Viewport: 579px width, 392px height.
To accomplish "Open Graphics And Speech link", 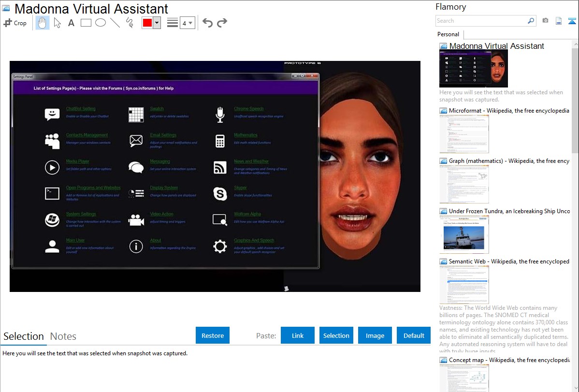I will [x=254, y=240].
